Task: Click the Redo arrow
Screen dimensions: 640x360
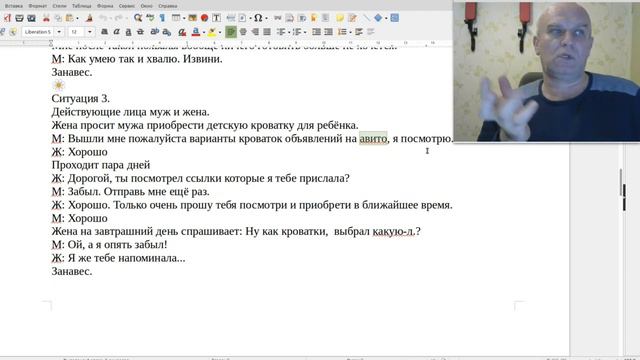Action: coord(118,18)
